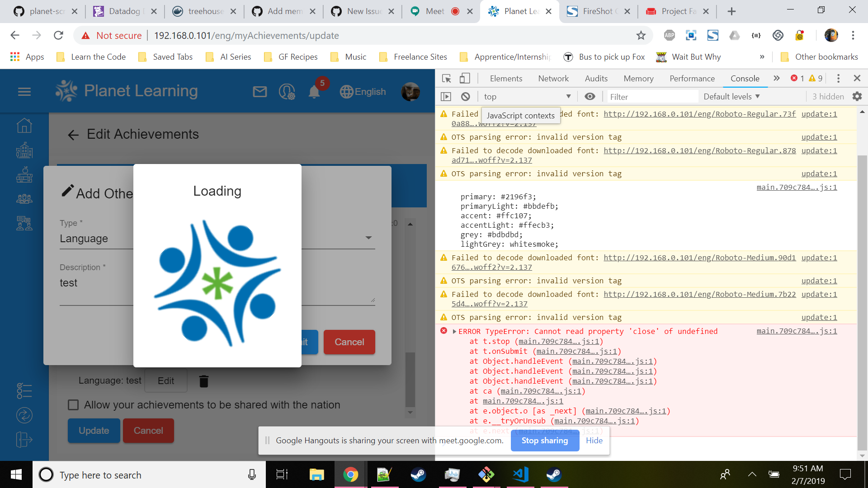Click the red Cancel button in dialog
The height and width of the screenshot is (488, 868).
(x=349, y=342)
